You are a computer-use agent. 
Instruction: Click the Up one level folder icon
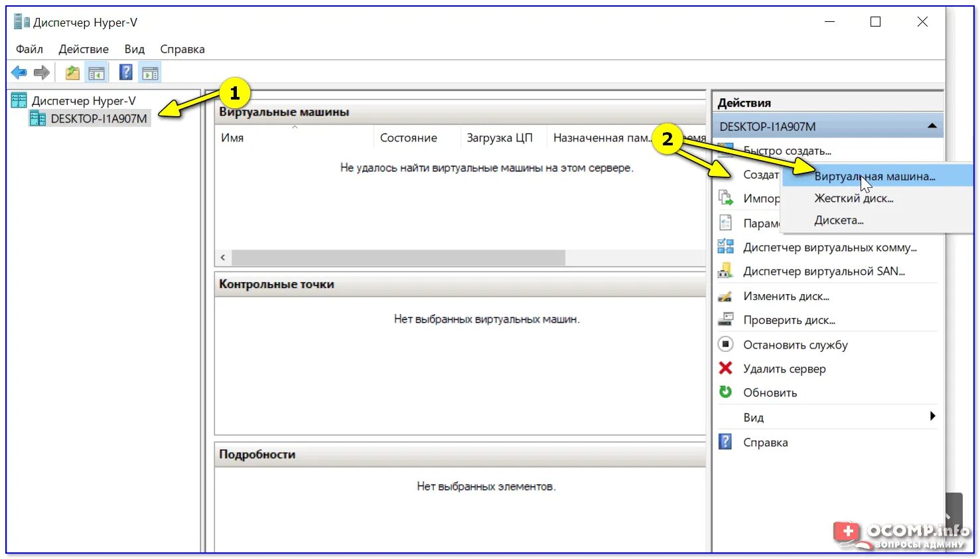(x=72, y=72)
